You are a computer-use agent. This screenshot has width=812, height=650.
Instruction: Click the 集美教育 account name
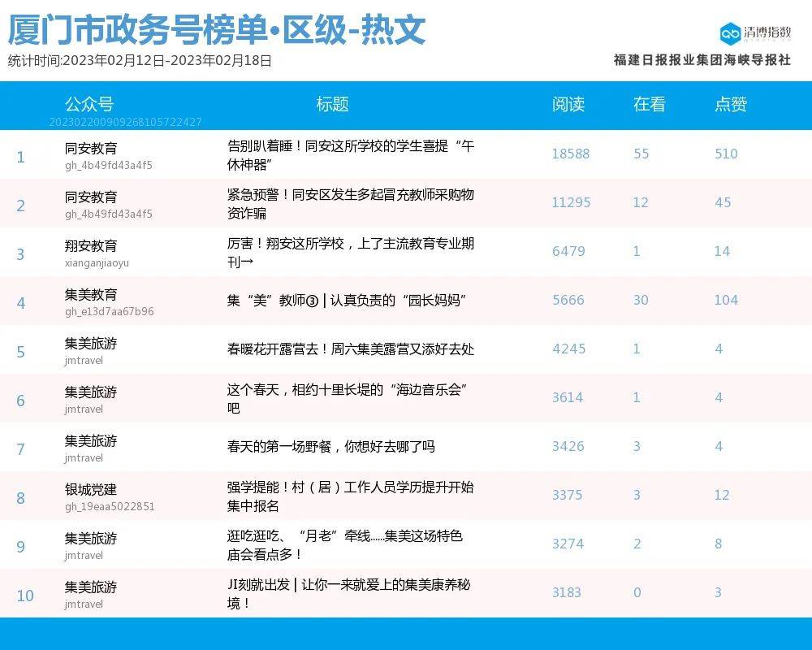pyautogui.click(x=91, y=294)
